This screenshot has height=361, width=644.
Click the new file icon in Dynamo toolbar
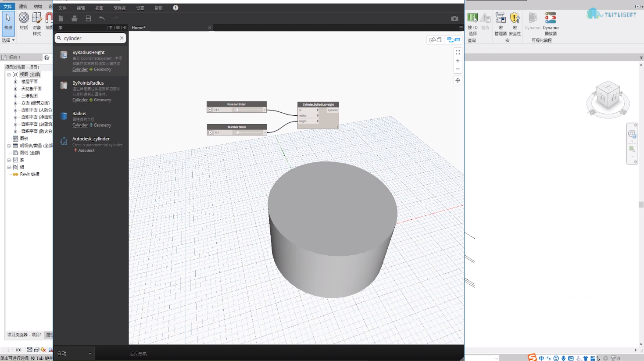[61, 18]
